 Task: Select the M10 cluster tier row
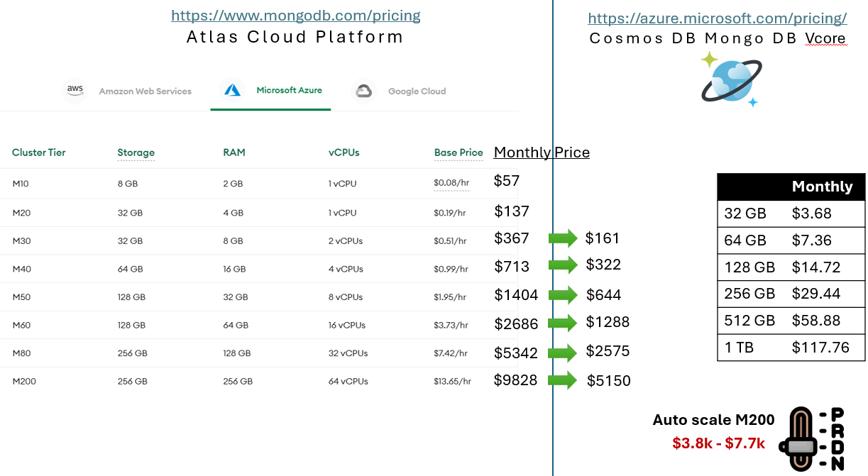pyautogui.click(x=21, y=184)
